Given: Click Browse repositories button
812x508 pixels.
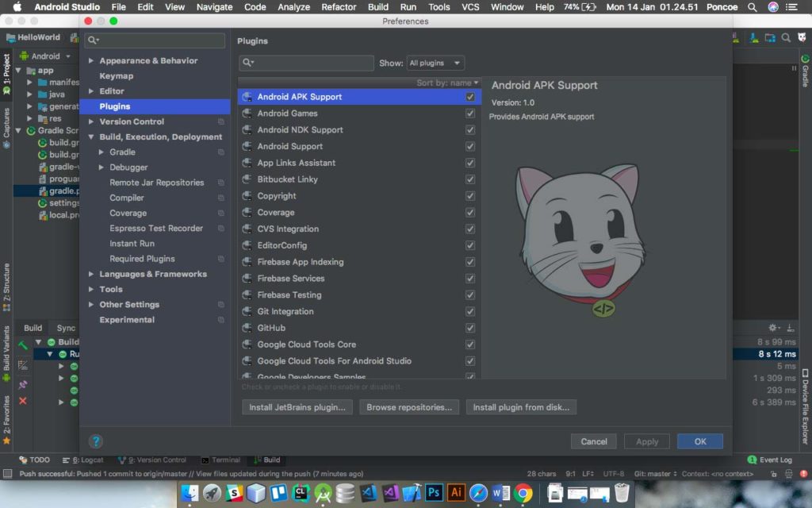Looking at the screenshot, I should (409, 407).
